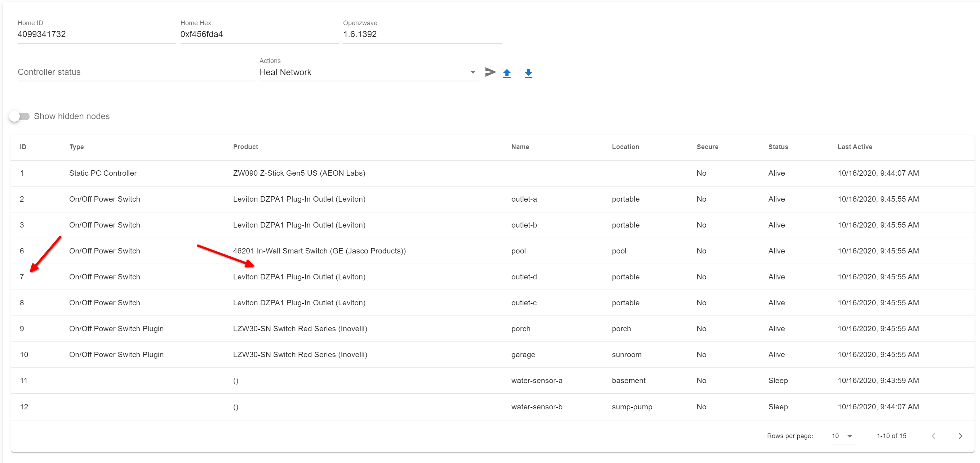The width and height of the screenshot is (980, 463).
Task: Sort table by Location column header
Action: tap(625, 147)
